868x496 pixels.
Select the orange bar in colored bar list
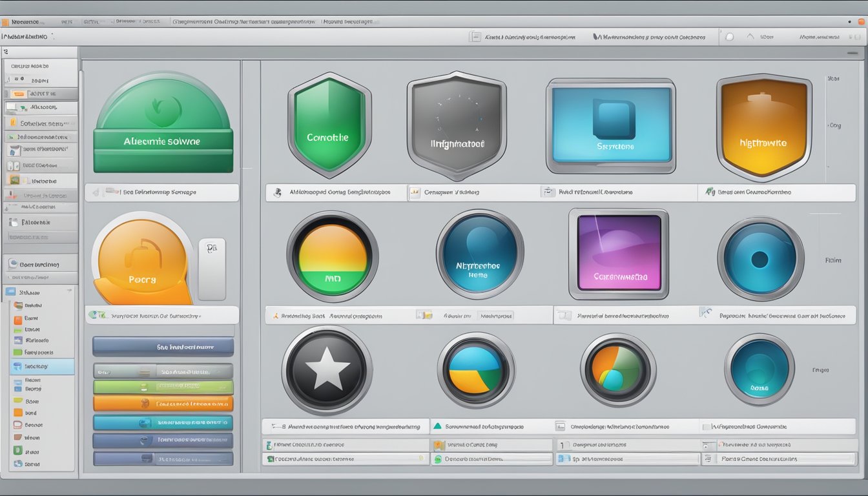pyautogui.click(x=163, y=404)
